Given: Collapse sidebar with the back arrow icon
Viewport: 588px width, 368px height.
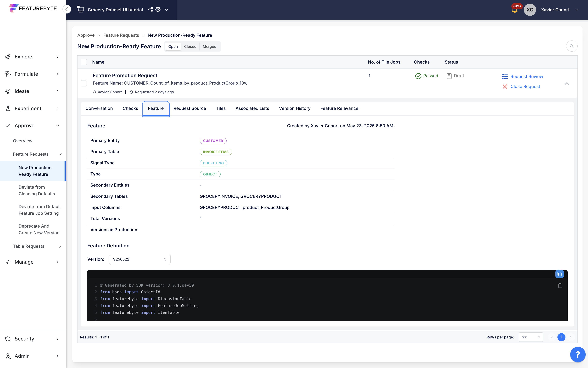Looking at the screenshot, I should tap(67, 9).
